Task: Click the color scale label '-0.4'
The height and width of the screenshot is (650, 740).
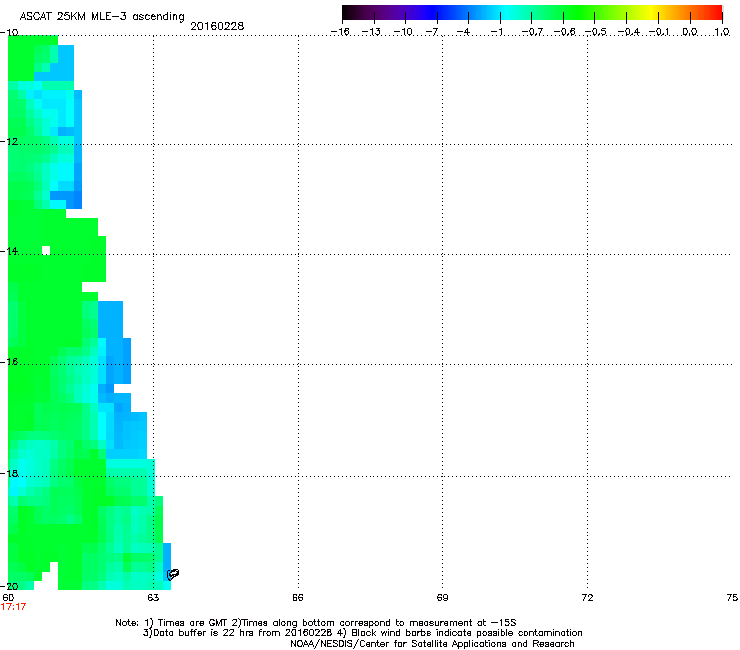Action: tap(628, 32)
